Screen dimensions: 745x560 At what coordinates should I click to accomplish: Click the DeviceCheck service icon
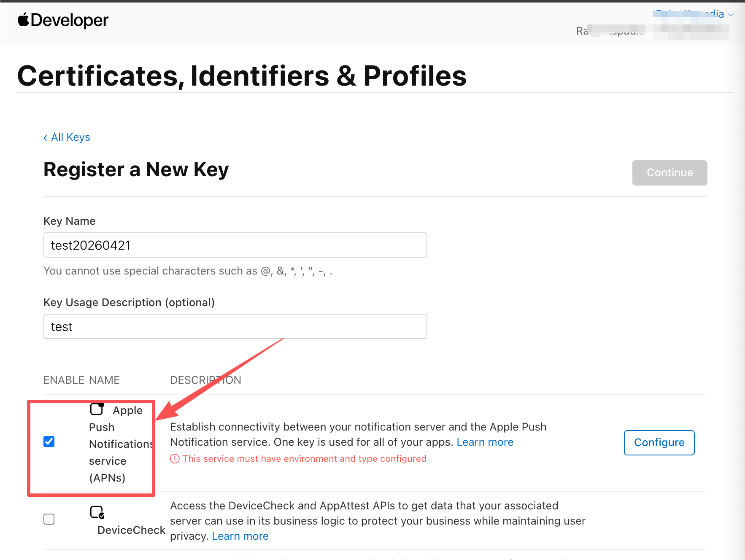(97, 512)
